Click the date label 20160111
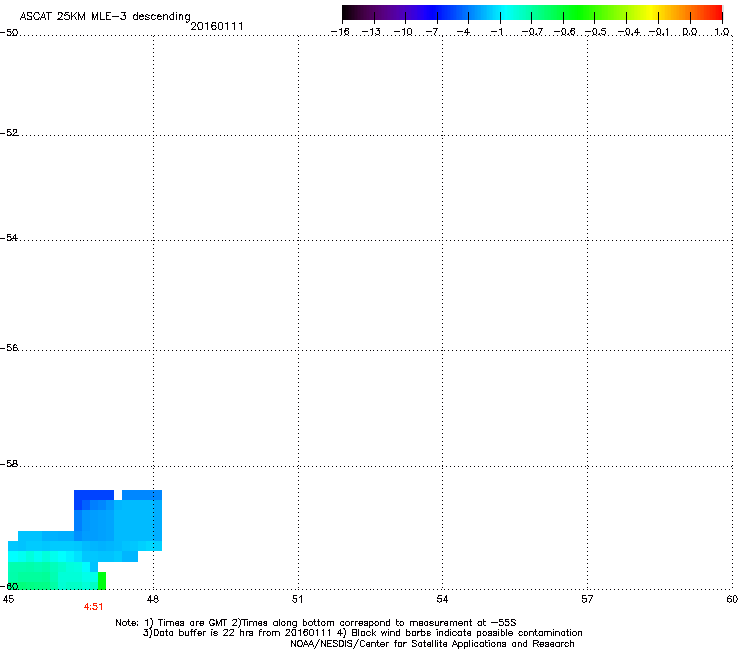This screenshot has height=650, width=740. (x=217, y=26)
